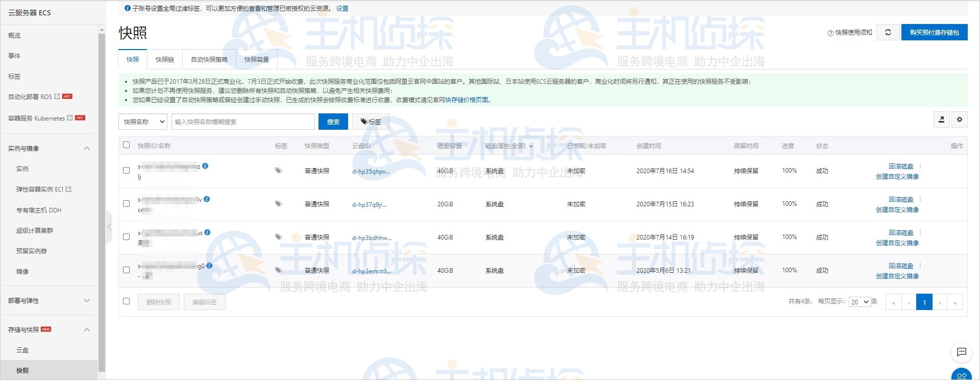Click the sidebar collapse handle
Screen dimensions: 980x380
click(109, 227)
